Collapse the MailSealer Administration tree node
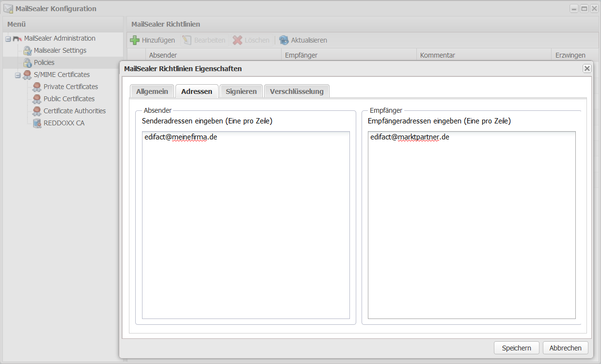 coord(8,39)
